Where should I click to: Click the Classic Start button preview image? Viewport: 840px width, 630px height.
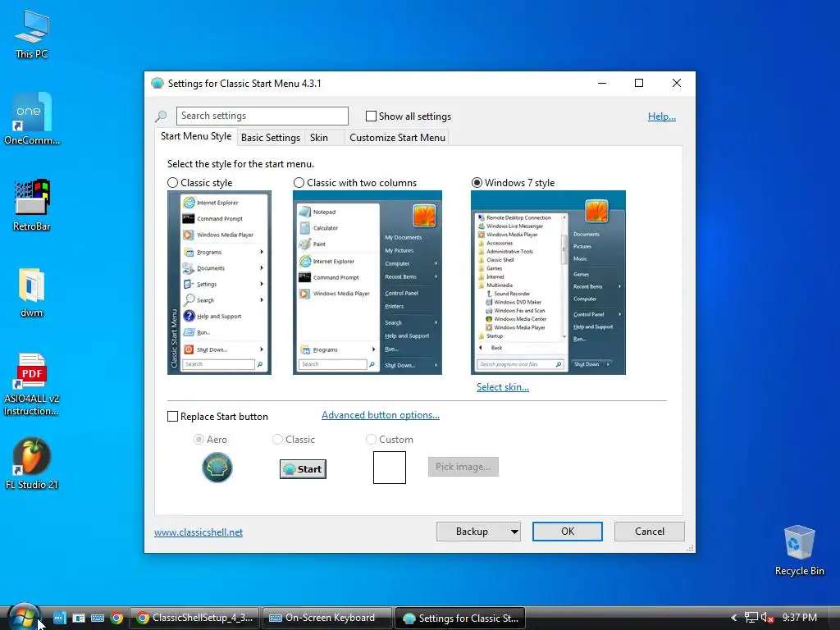(303, 468)
